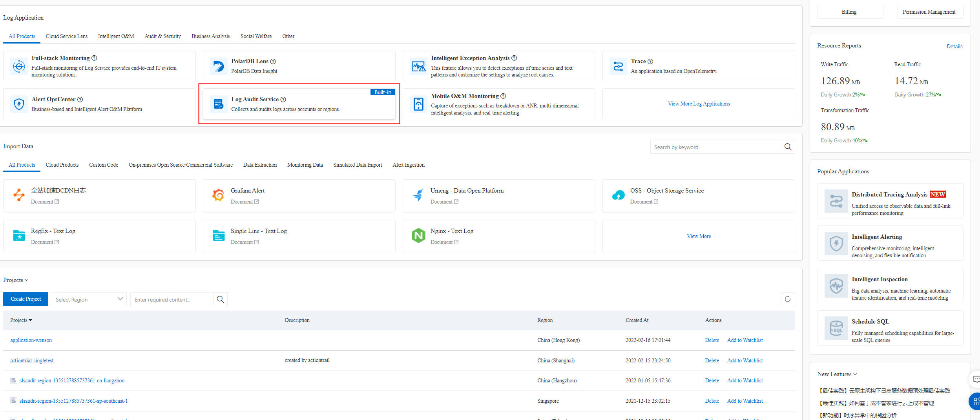The height and width of the screenshot is (420, 980).
Task: Open the Full-stack Monitoring icon
Action: click(x=19, y=66)
